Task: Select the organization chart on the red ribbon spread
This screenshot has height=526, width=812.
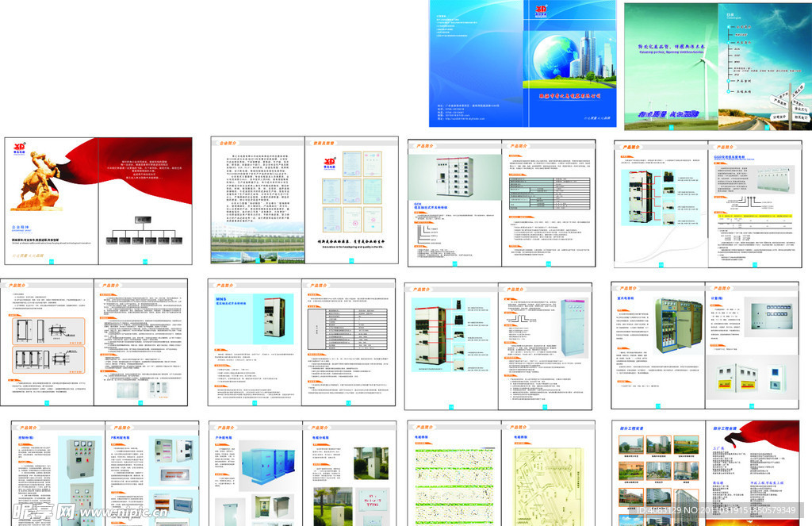Action: point(144,231)
